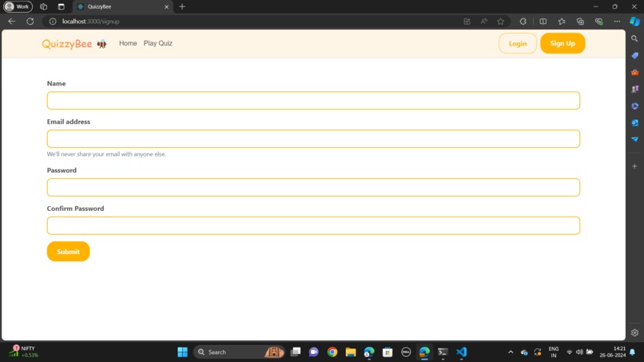Open the Favorites list

[x=562, y=22]
